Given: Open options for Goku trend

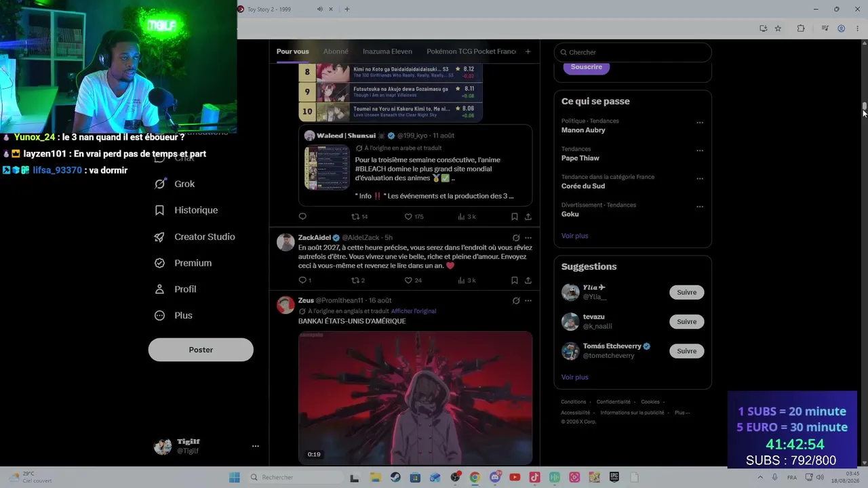Looking at the screenshot, I should 700,207.
